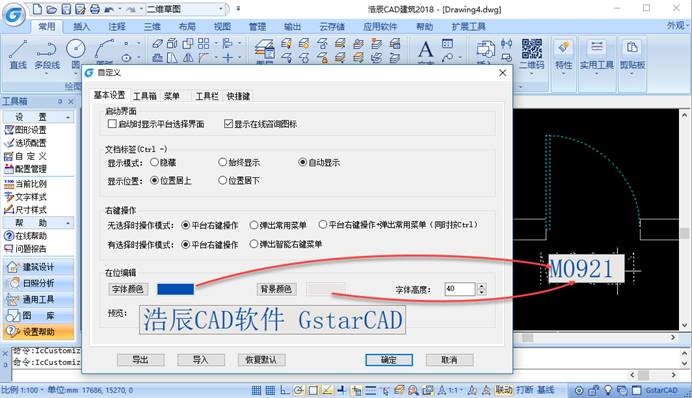Uncheck 显示在线咨询图标 checkbox
The width and height of the screenshot is (692, 398).
tap(228, 124)
